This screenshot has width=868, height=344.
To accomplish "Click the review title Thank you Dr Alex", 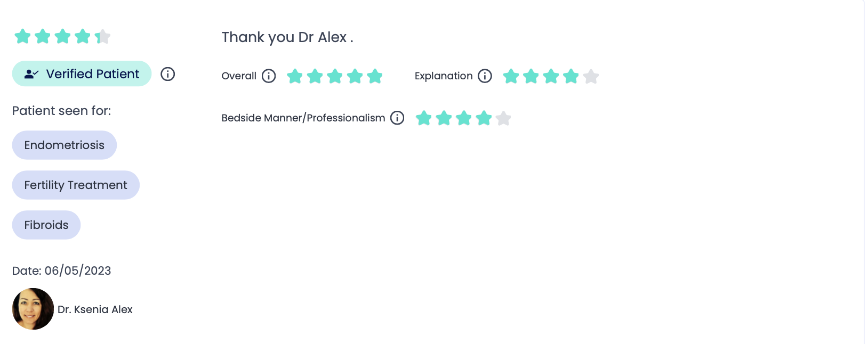I will [x=287, y=37].
